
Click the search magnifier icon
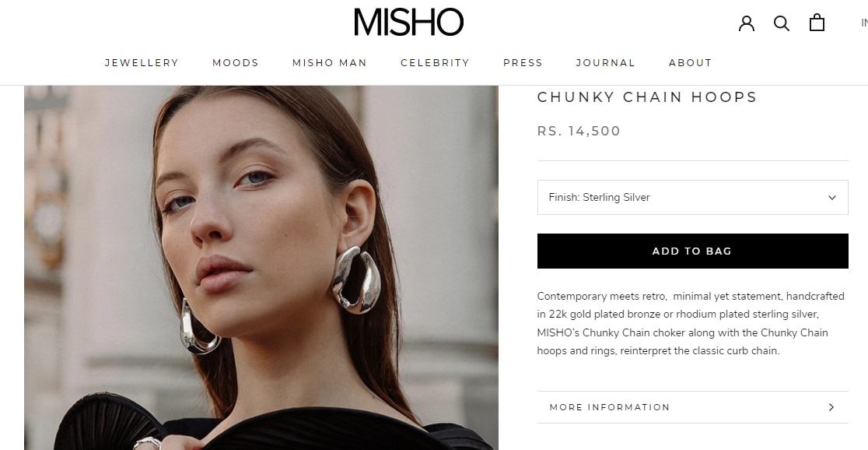[x=782, y=23]
